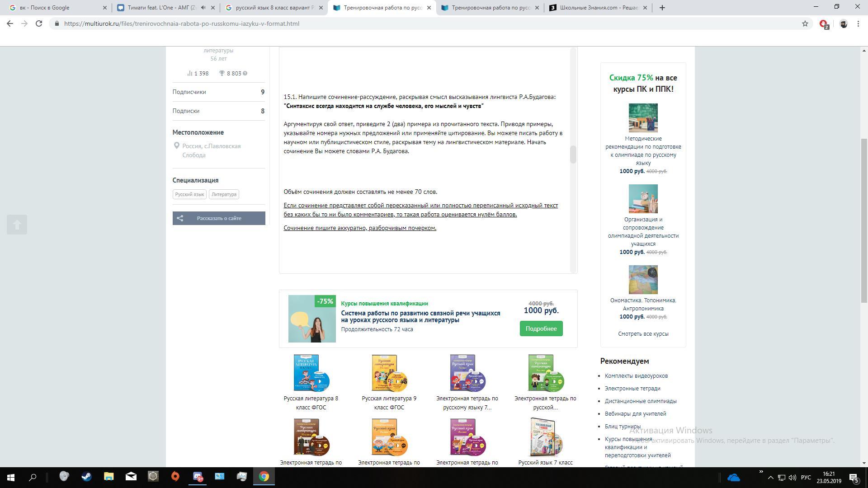Open the red extension icon in toolbar

coord(824,24)
